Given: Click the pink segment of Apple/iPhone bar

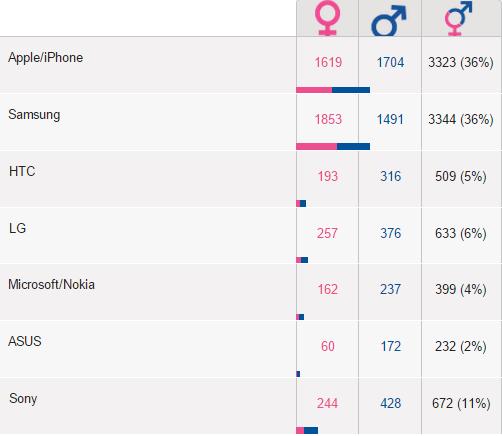Looking at the screenshot, I should (314, 90).
